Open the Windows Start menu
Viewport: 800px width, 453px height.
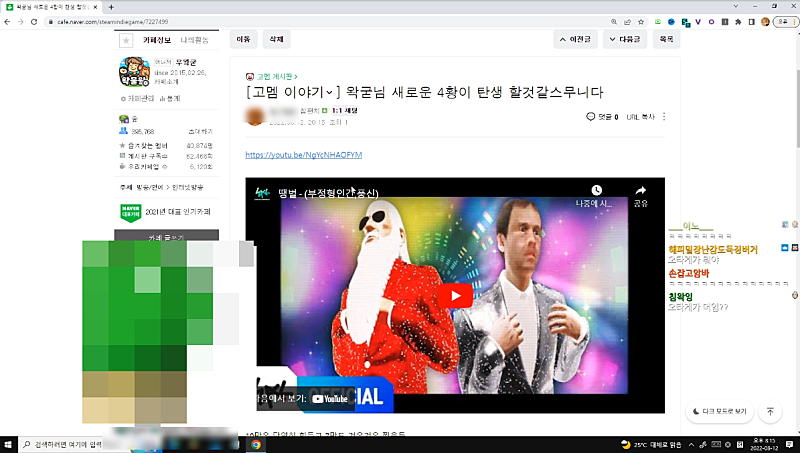click(x=8, y=445)
